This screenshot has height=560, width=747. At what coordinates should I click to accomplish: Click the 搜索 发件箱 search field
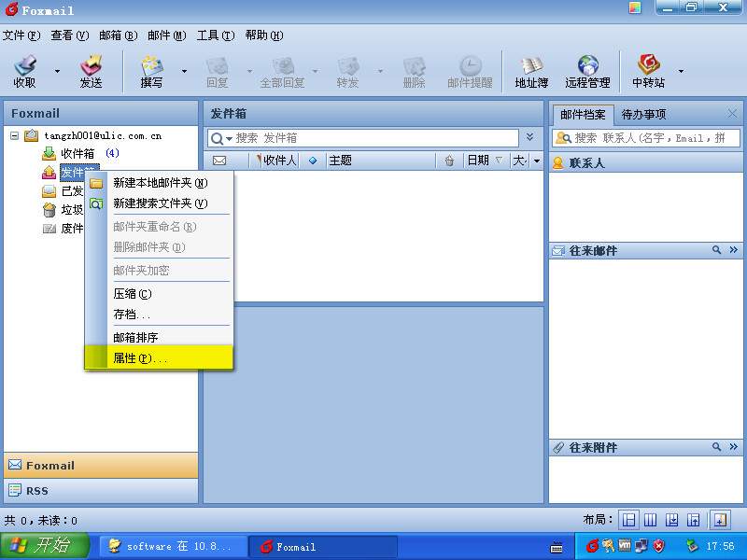coord(373,138)
